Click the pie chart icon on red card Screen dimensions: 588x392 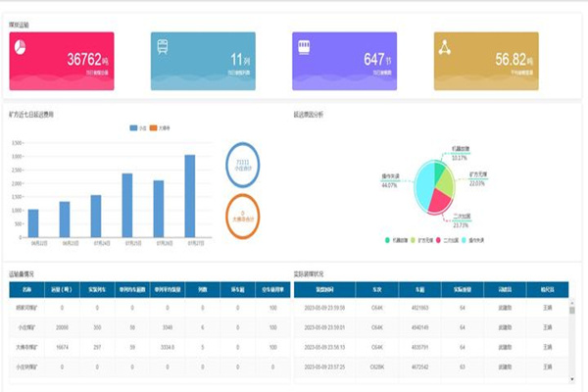[x=20, y=47]
